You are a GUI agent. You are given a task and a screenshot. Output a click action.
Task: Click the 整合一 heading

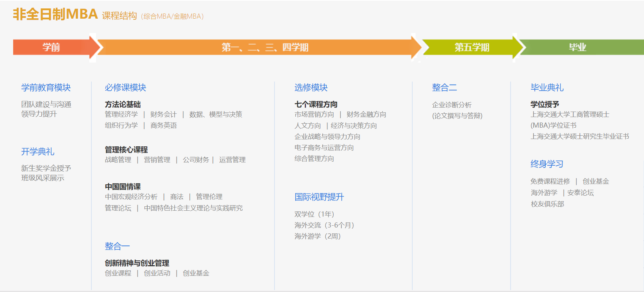click(117, 246)
